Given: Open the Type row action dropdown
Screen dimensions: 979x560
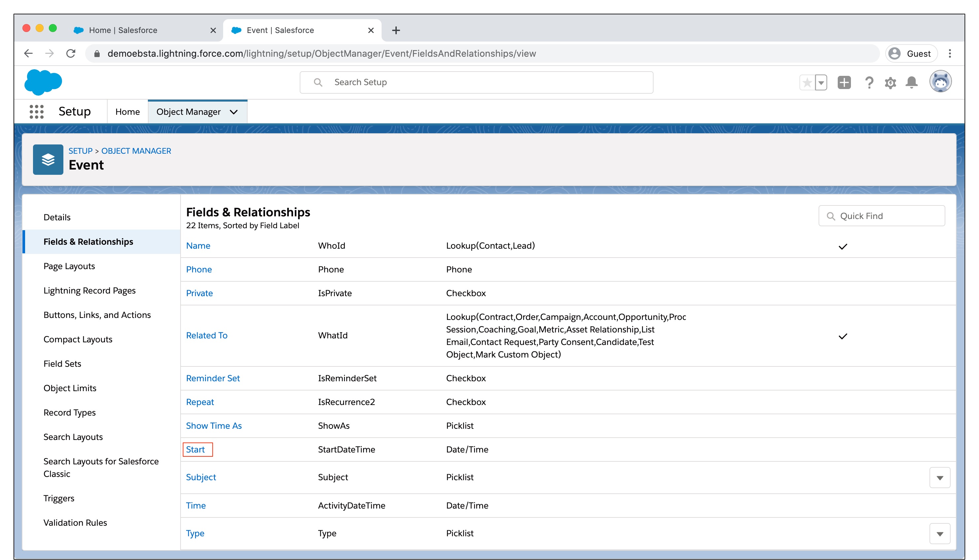Looking at the screenshot, I should click(x=940, y=534).
